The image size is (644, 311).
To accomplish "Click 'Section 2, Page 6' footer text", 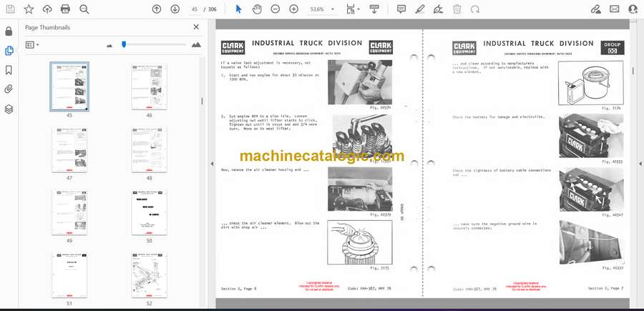I will (x=238, y=288).
